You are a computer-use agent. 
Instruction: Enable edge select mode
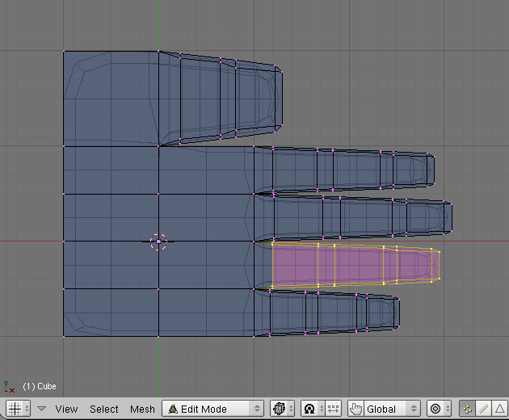[x=484, y=409]
